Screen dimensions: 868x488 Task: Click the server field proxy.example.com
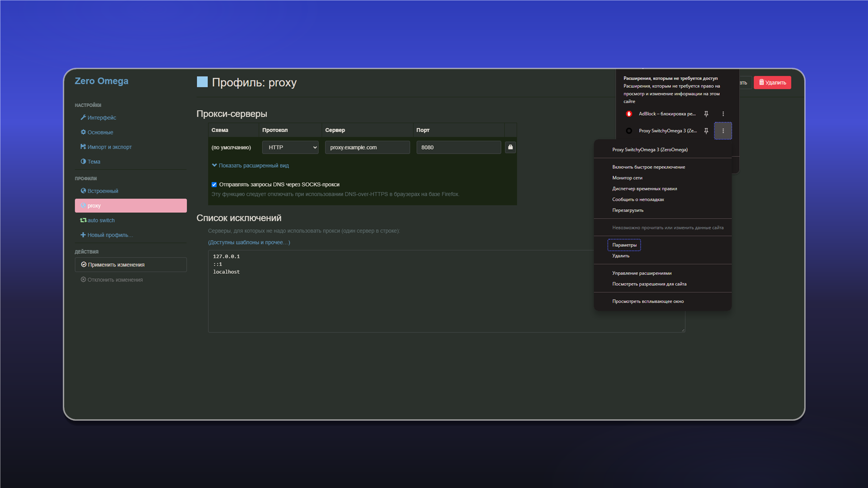[368, 147]
